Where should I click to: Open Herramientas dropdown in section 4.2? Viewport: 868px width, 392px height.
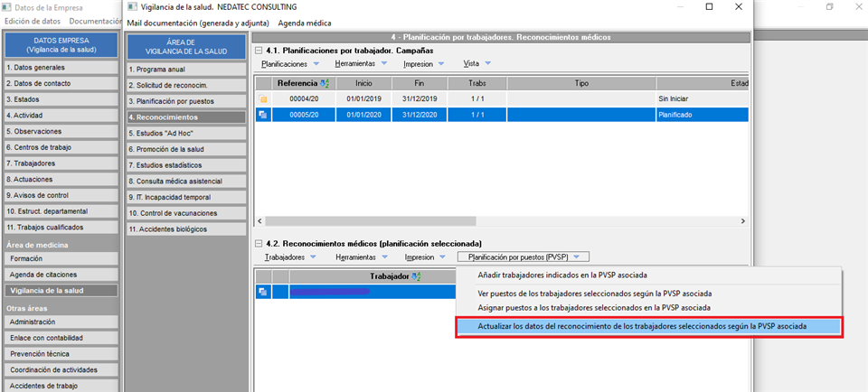point(362,257)
